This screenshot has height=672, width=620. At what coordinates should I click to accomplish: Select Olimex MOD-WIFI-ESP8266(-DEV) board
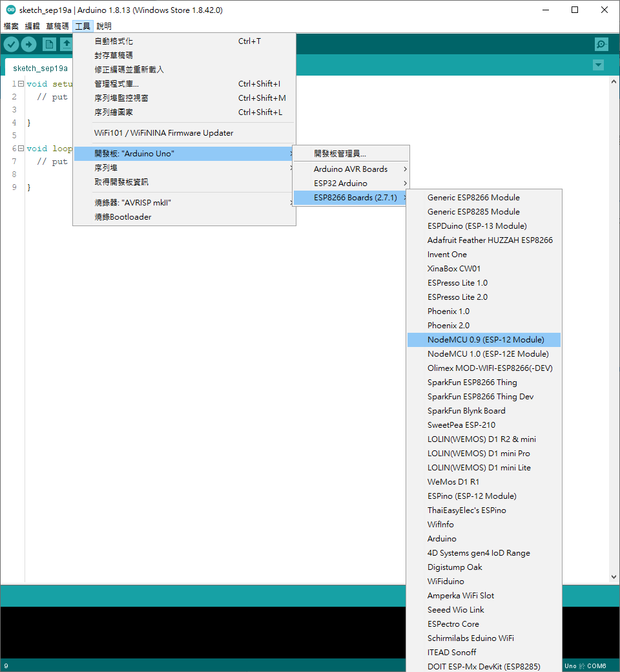tap(484, 368)
